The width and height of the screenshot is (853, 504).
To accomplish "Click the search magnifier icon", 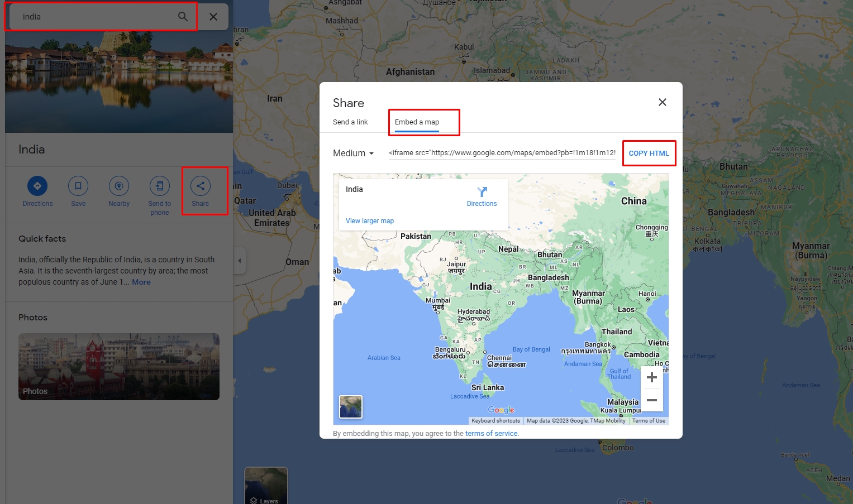I will (x=182, y=16).
